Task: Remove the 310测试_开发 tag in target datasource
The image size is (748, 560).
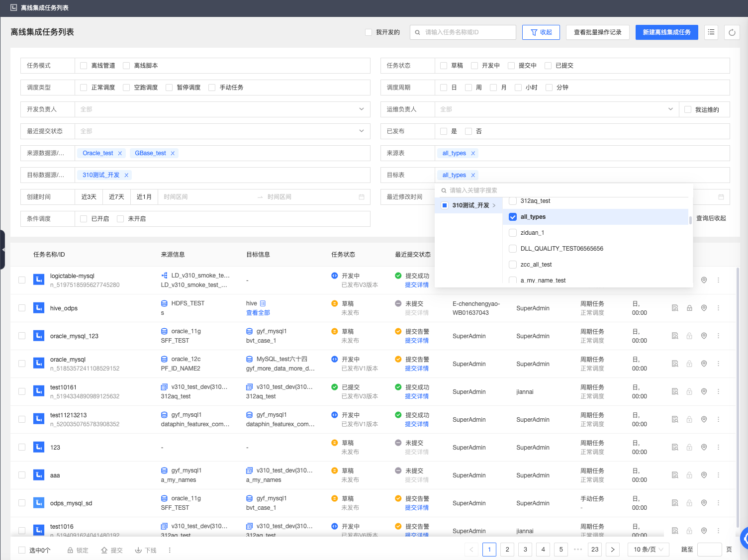Action: (126, 175)
